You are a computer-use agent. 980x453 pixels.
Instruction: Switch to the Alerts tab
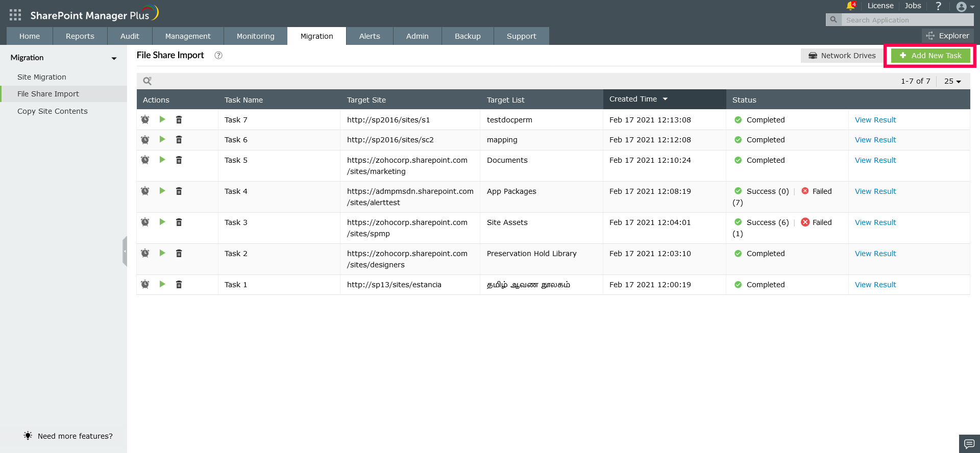(x=370, y=36)
